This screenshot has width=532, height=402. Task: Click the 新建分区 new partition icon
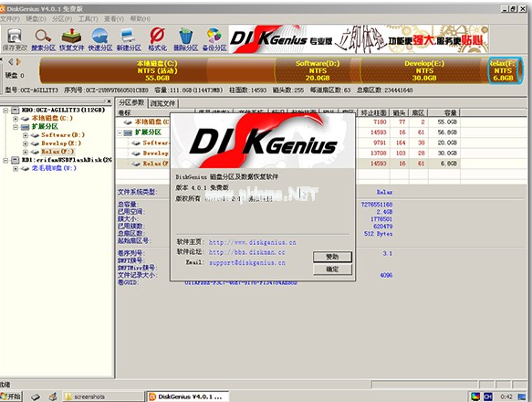pyautogui.click(x=129, y=39)
